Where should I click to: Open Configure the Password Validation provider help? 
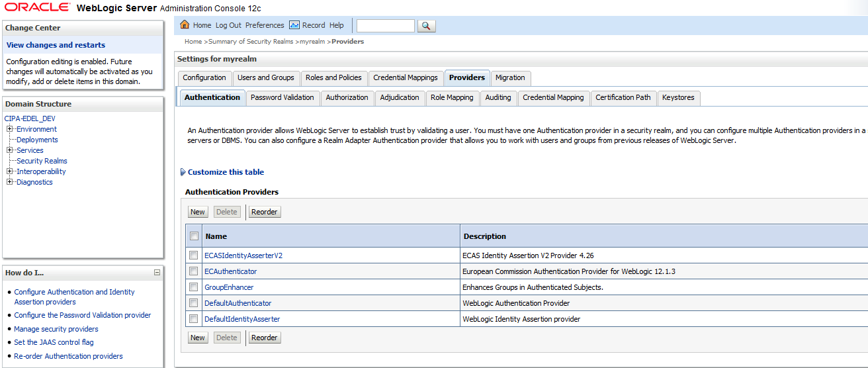point(83,315)
